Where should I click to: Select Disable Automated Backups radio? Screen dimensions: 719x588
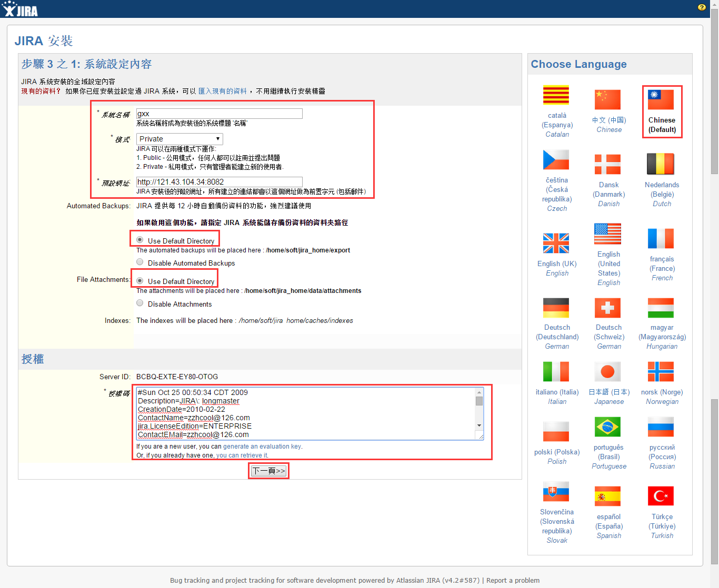click(139, 262)
